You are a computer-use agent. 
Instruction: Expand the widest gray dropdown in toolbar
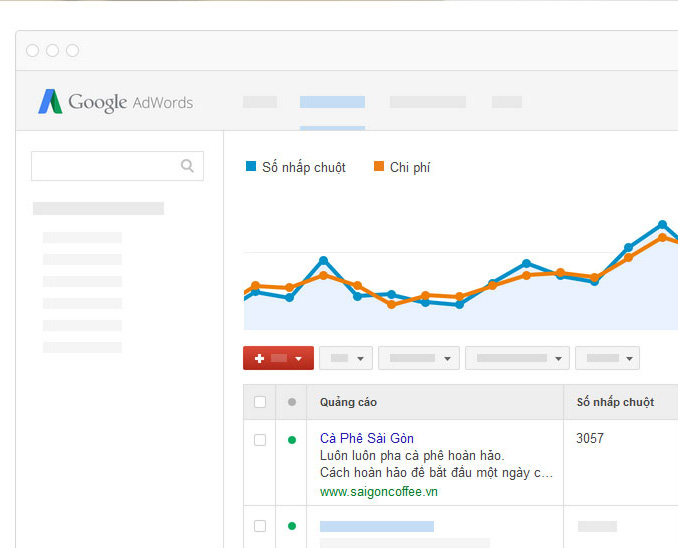(517, 358)
